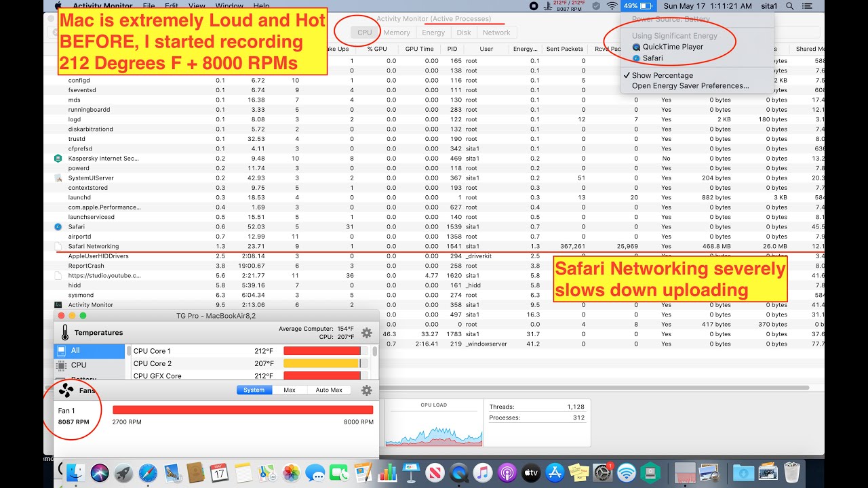
Task: Set fan mode to Auto Max
Action: (329, 390)
